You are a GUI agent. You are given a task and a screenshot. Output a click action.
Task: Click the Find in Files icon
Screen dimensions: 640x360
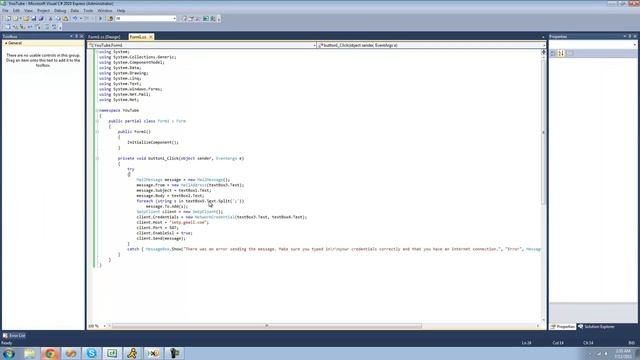pyautogui.click(x=110, y=19)
